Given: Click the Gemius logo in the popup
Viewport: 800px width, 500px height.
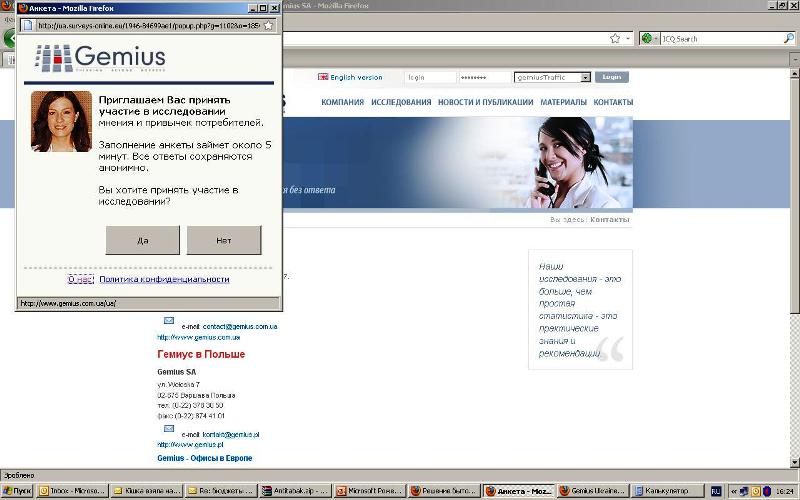Looking at the screenshot, I should click(x=99, y=57).
